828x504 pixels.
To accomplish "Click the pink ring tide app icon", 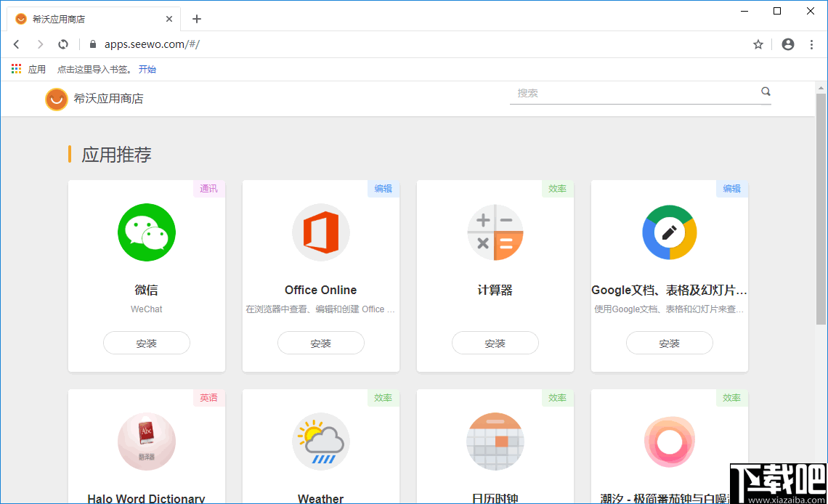I will 669,442.
